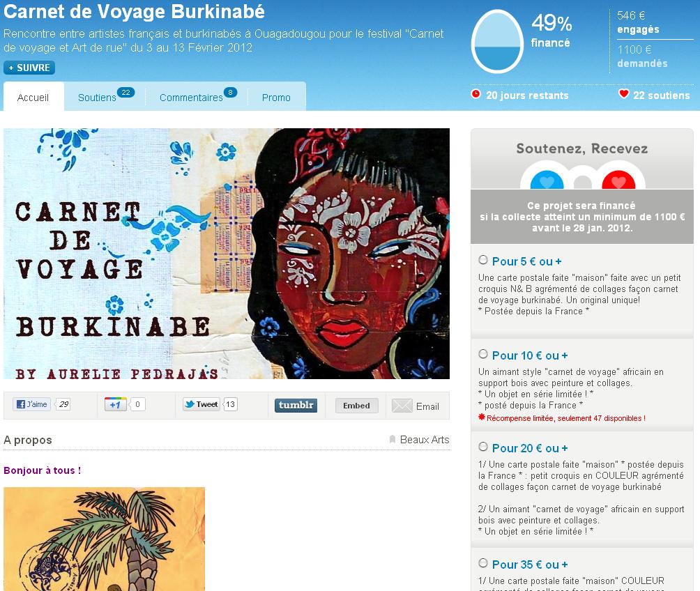Click the Email envelope icon
700x591 pixels.
click(402, 406)
